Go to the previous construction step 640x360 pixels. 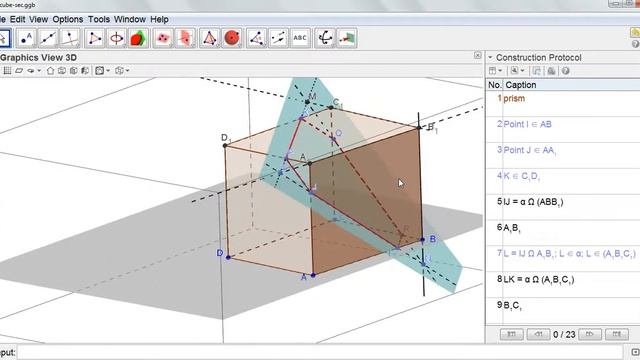coord(538,334)
